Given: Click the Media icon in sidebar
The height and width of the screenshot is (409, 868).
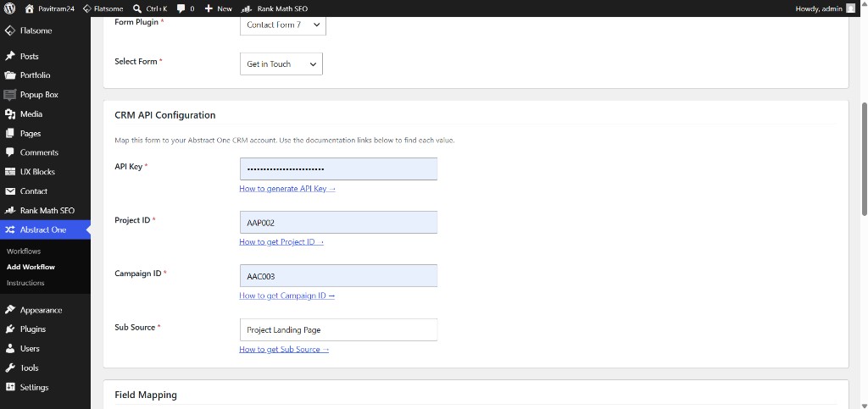Looking at the screenshot, I should click(10, 113).
